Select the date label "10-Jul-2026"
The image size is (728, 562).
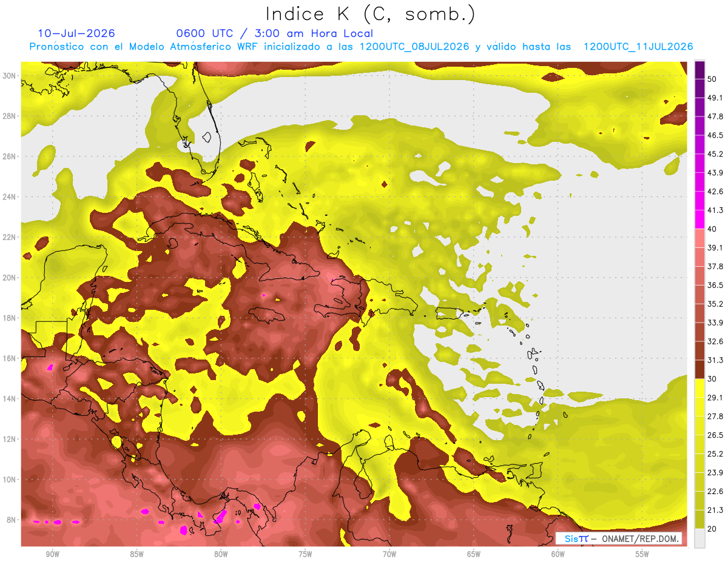[x=76, y=33]
